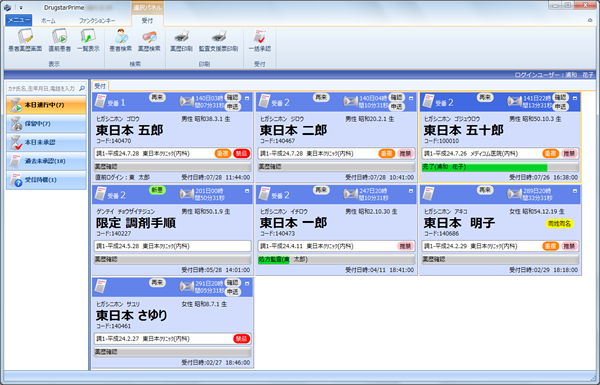Collapse the ribbon with the arrow at top right
This screenshot has width=600, height=385.
click(x=590, y=20)
